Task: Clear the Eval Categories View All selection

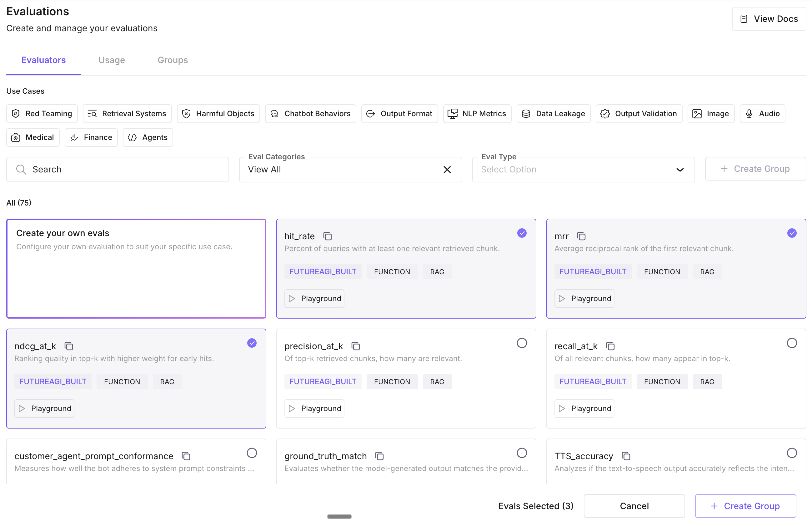Action: (447, 170)
